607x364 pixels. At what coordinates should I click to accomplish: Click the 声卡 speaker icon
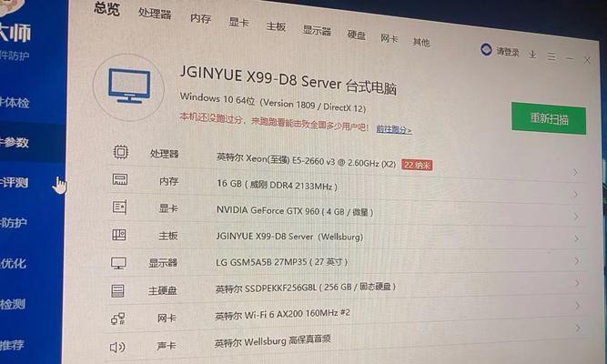pyautogui.click(x=117, y=347)
